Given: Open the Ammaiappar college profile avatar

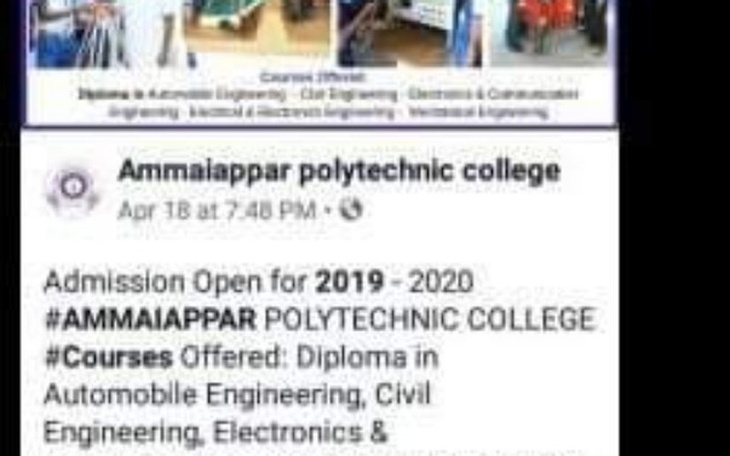Looking at the screenshot, I should 73,190.
